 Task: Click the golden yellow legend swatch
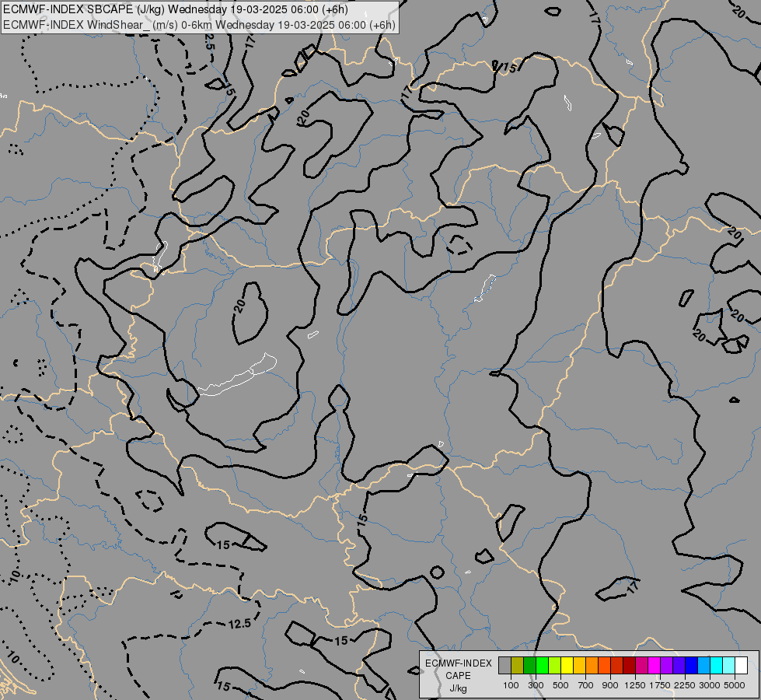(579, 666)
